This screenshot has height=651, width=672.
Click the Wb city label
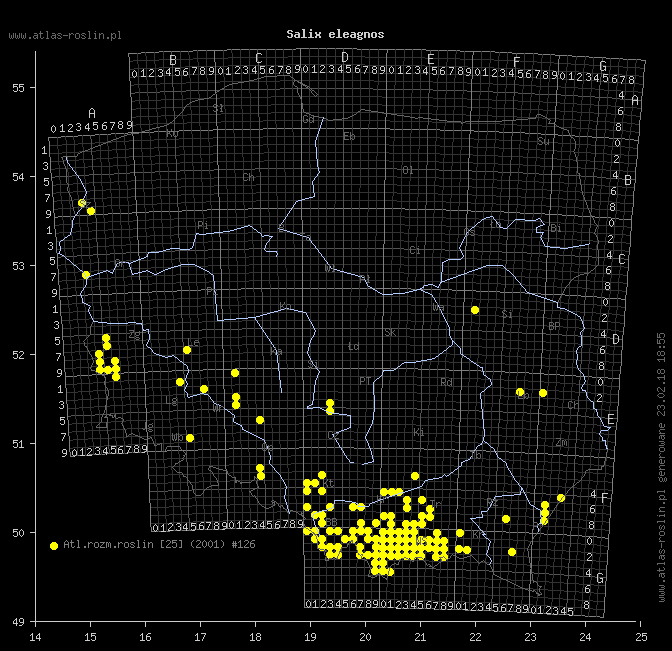pyautogui.click(x=177, y=438)
